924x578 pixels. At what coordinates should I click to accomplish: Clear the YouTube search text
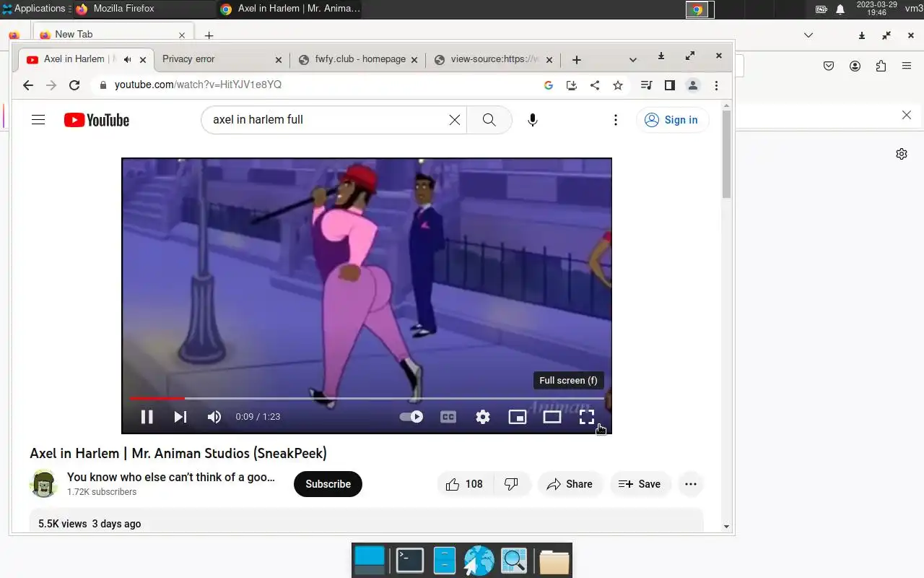(455, 120)
